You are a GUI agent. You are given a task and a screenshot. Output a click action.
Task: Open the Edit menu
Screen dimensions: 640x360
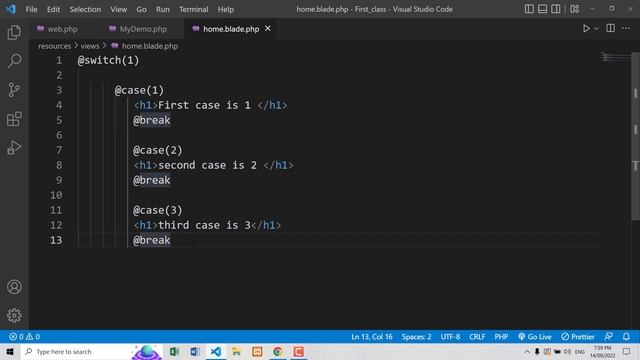[53, 9]
